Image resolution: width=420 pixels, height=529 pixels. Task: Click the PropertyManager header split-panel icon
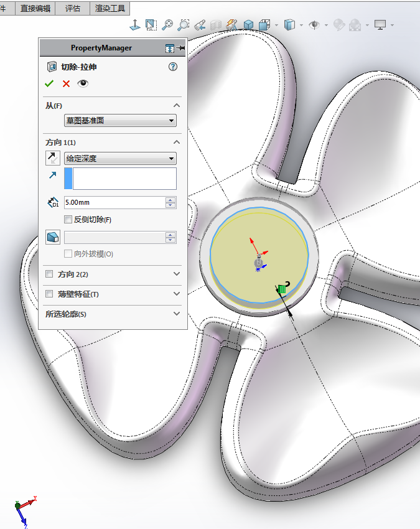point(170,49)
